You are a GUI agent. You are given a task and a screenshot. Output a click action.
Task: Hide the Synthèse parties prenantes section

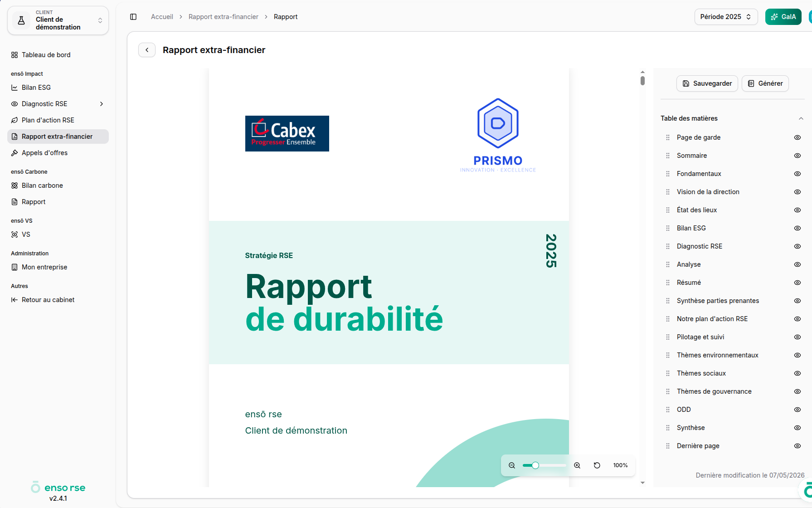(797, 301)
